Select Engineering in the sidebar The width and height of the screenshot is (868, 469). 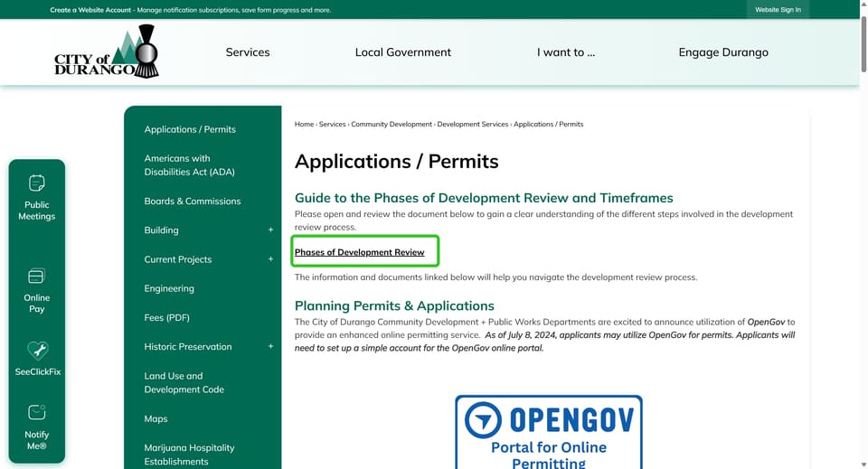tap(169, 288)
